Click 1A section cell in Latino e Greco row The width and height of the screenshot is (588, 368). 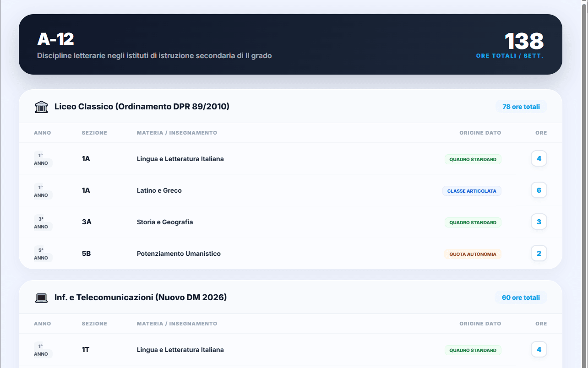86,190
